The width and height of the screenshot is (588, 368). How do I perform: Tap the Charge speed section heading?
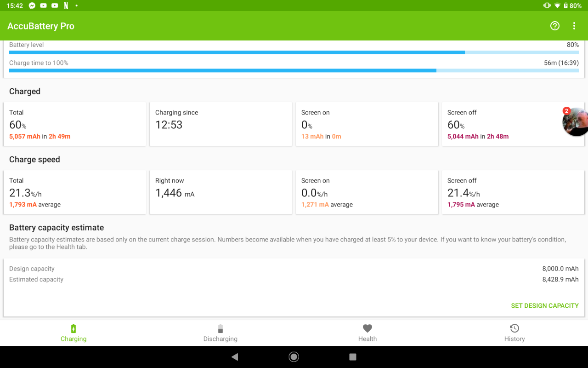(34, 160)
